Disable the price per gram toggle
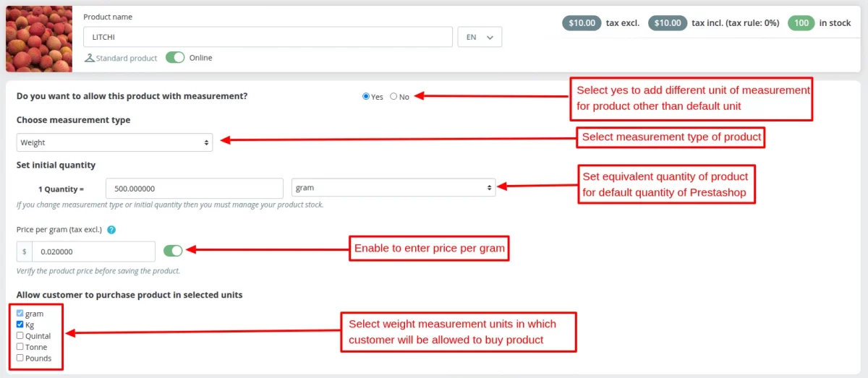Viewport: 868px width, 378px height. point(173,251)
